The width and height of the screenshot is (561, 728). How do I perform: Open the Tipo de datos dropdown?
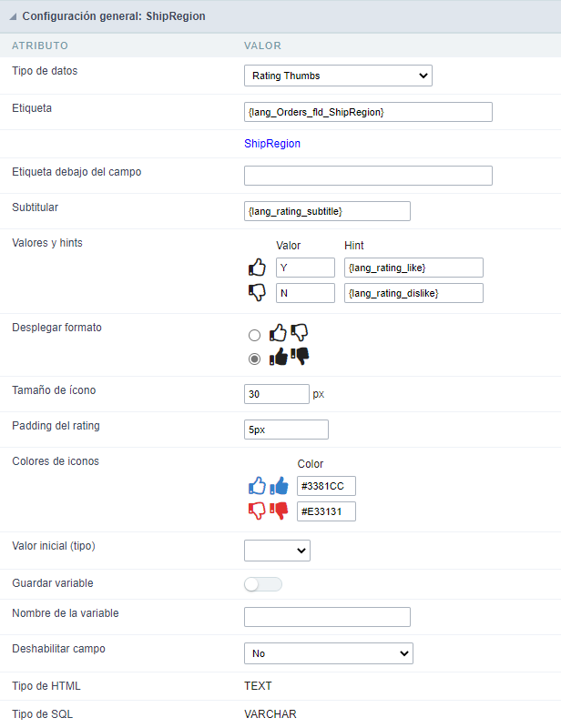coord(338,76)
